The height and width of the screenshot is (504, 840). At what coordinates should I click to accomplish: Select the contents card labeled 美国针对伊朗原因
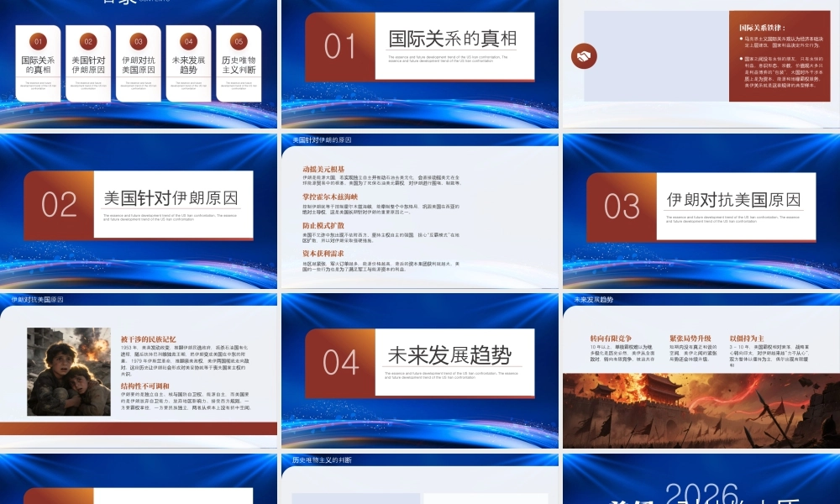88,63
